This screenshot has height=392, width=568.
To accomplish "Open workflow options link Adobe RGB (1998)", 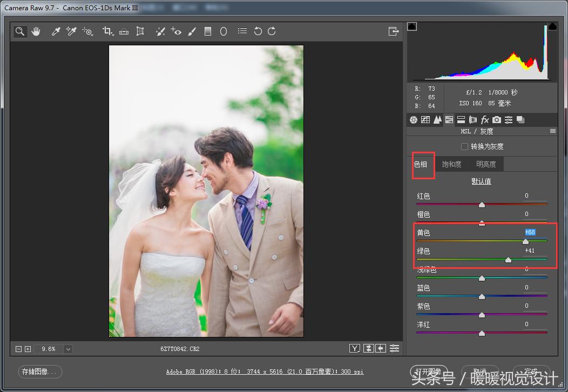I will tap(265, 371).
